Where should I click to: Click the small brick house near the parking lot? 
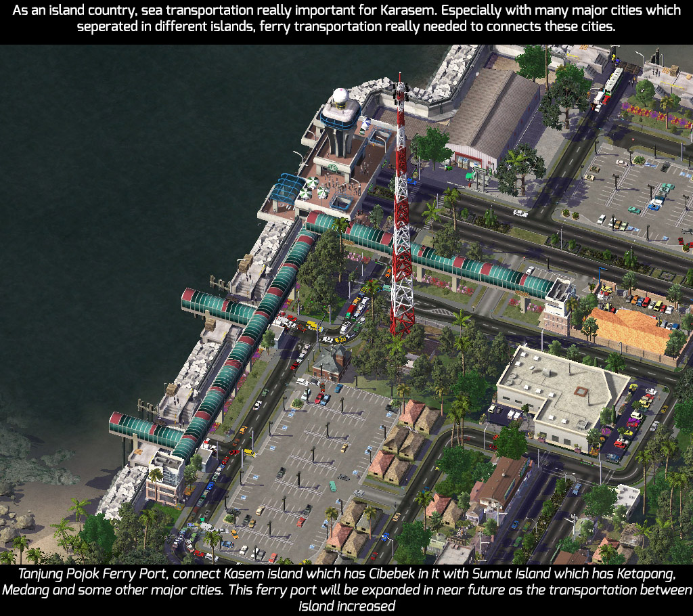332,363
